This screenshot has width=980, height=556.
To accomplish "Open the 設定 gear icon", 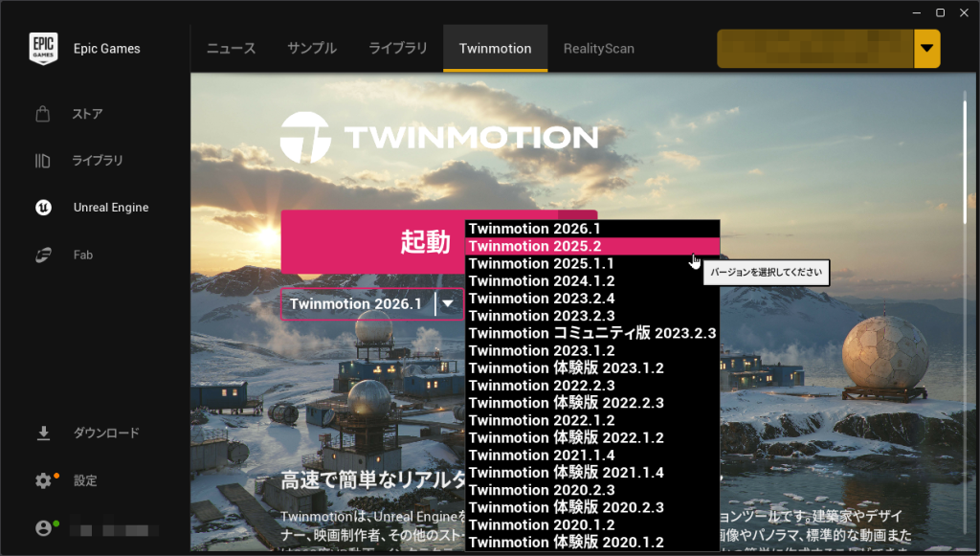I will (43, 480).
